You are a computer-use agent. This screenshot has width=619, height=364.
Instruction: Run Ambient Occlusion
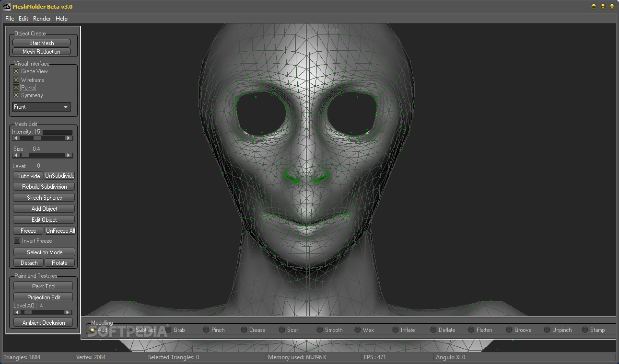[x=44, y=323]
